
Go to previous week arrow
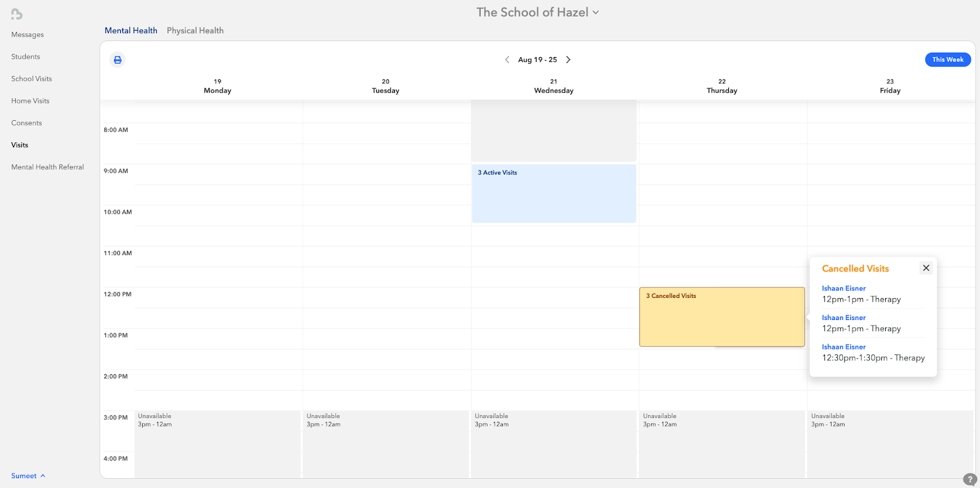tap(507, 59)
